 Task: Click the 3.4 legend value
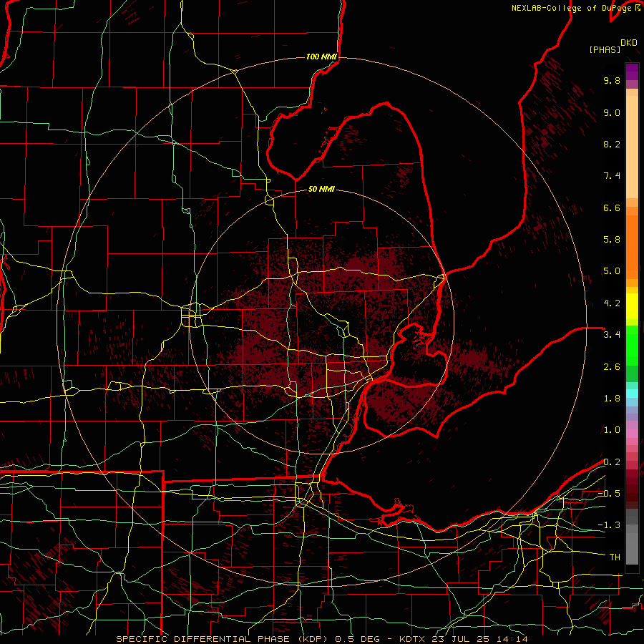point(612,335)
